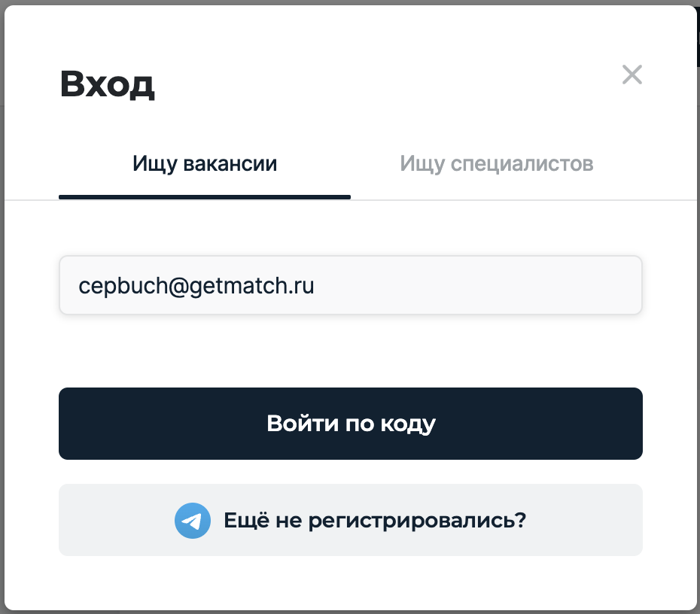This screenshot has height=614, width=700.
Task: Focus the email input field
Action: tap(350, 285)
